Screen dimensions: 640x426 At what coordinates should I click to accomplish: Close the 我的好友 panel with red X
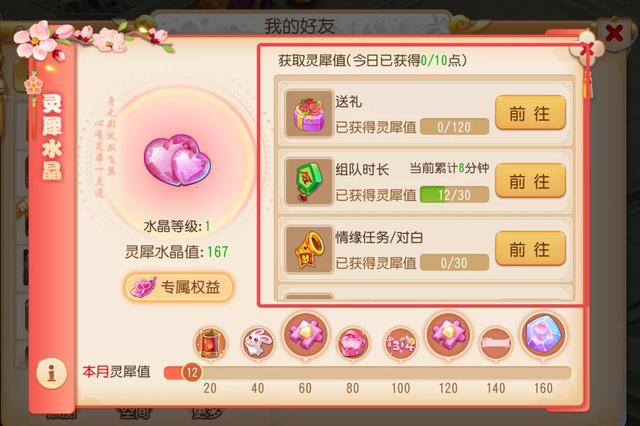point(614,33)
